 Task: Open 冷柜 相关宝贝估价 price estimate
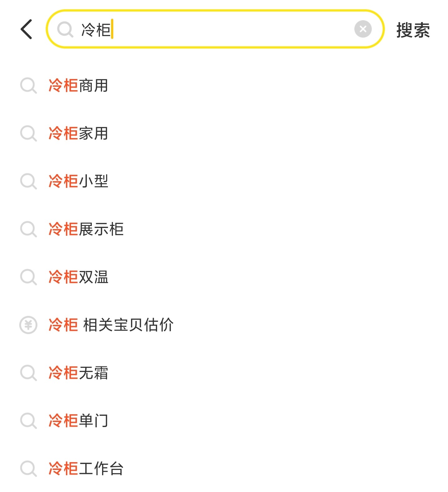coord(111,325)
